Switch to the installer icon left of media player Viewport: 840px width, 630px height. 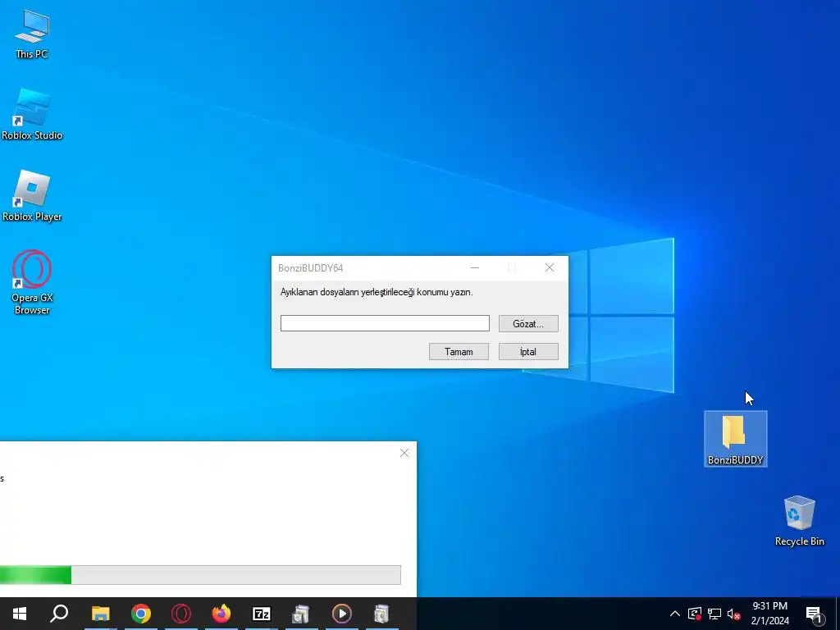coord(302,614)
